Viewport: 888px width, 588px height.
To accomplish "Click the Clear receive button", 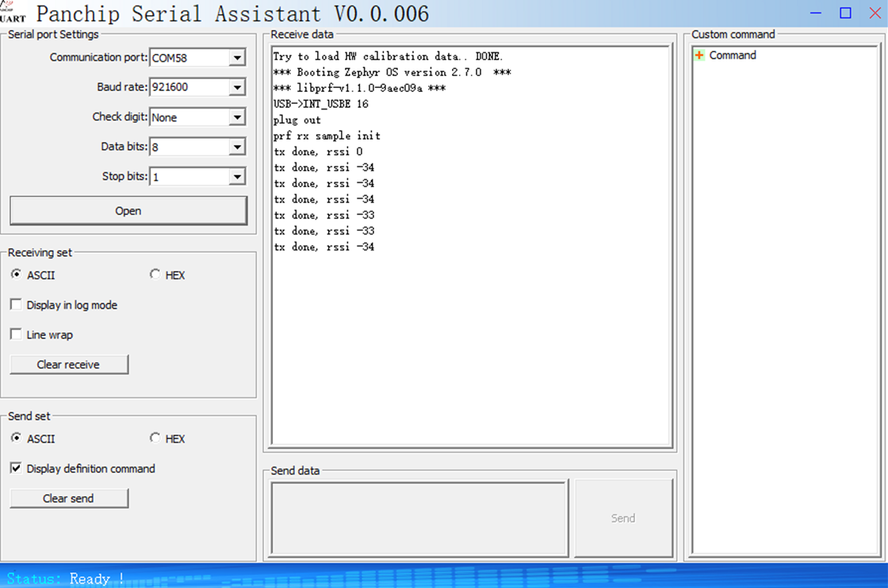I will (69, 365).
